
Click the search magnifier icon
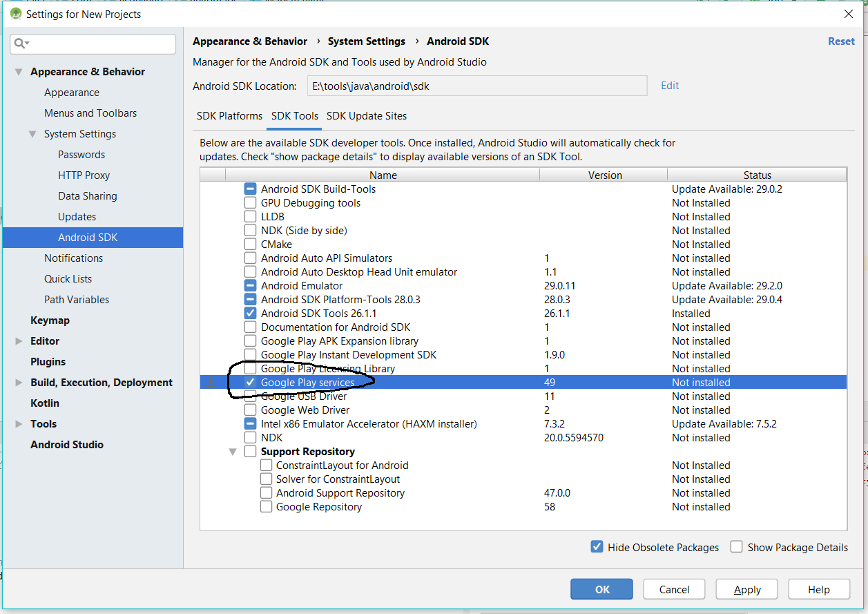(21, 44)
